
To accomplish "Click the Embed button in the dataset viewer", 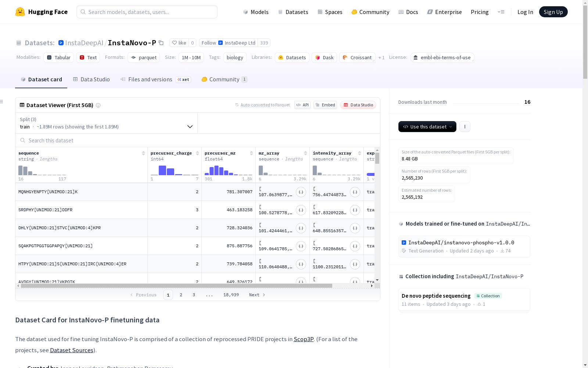I will click(x=325, y=105).
